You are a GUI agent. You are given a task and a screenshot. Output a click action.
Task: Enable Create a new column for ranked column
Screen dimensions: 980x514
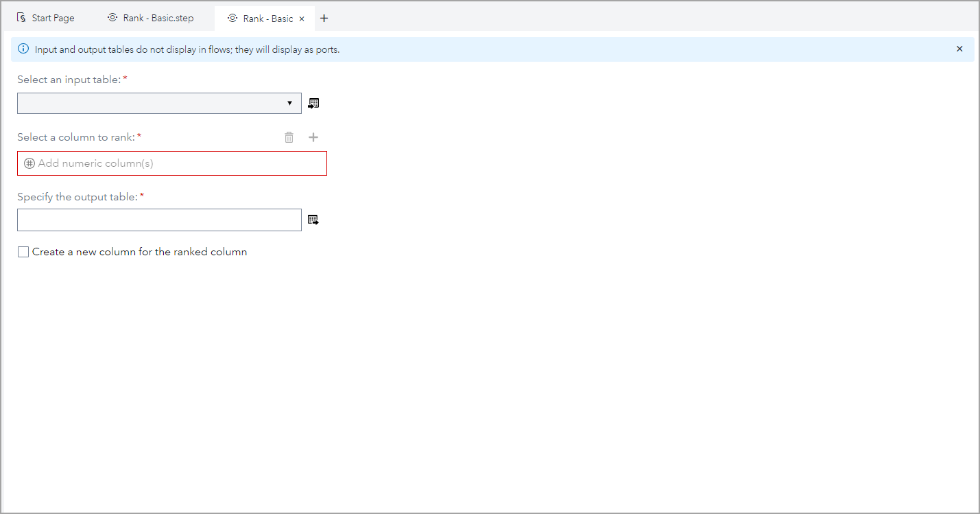23,251
